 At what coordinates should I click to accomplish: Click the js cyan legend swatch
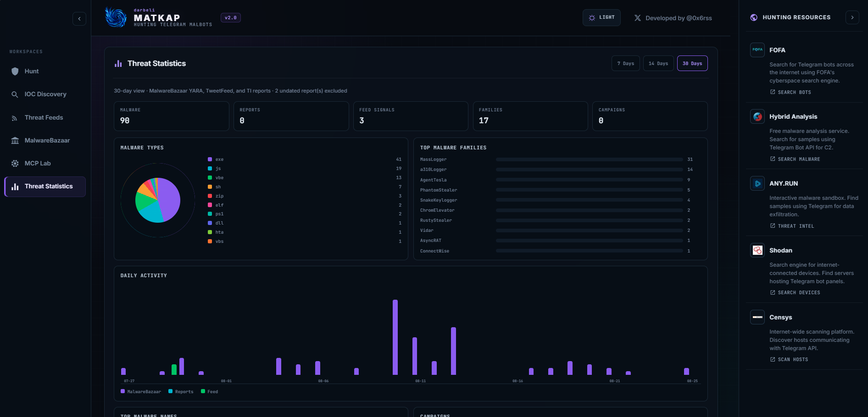(x=210, y=169)
